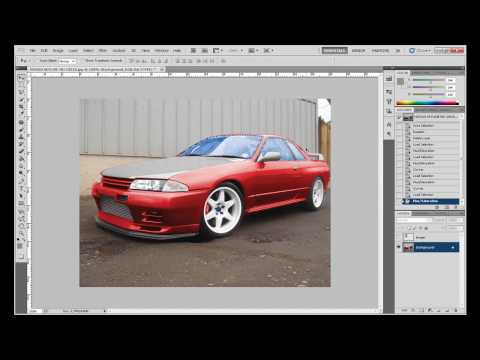Select the Lasso tool

(x=22, y=92)
